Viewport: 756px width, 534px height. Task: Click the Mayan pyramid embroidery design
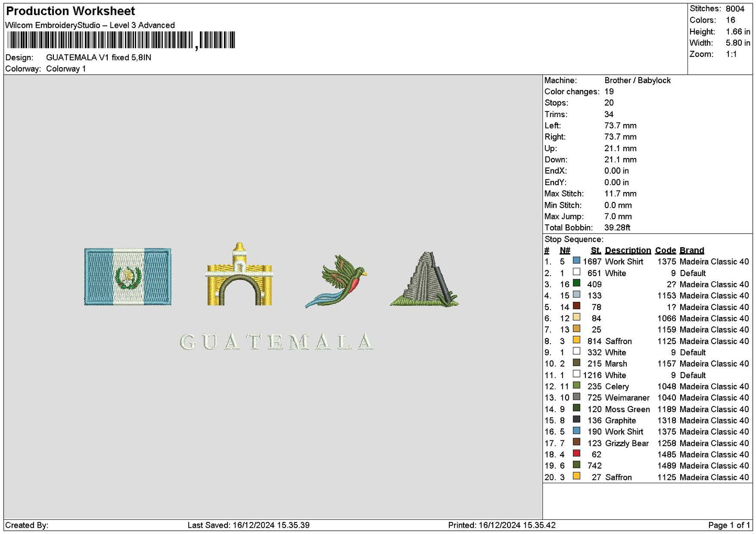point(424,279)
